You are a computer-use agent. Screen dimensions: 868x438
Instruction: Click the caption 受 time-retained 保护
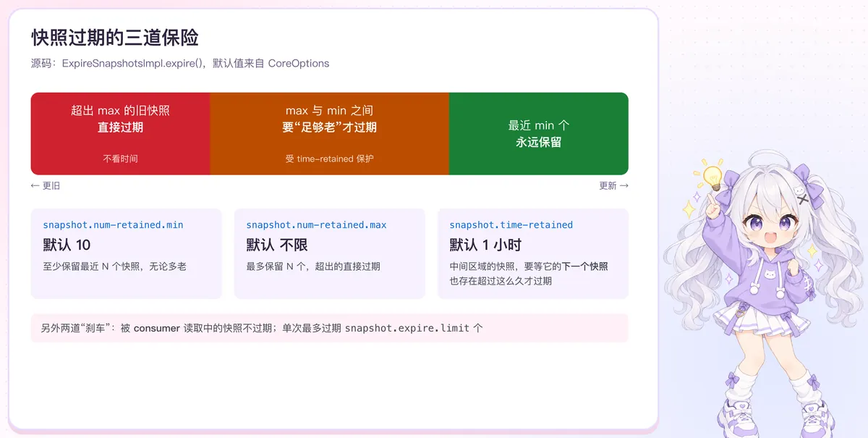point(329,159)
